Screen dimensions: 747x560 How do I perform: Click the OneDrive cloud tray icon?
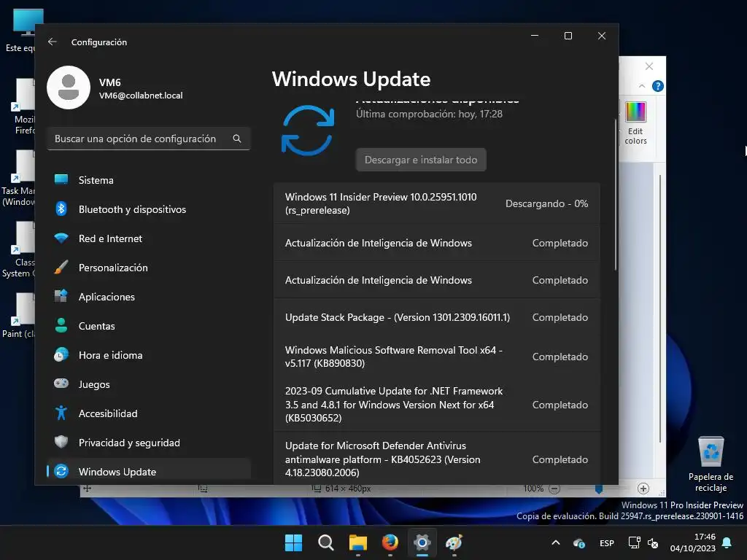pyautogui.click(x=578, y=543)
